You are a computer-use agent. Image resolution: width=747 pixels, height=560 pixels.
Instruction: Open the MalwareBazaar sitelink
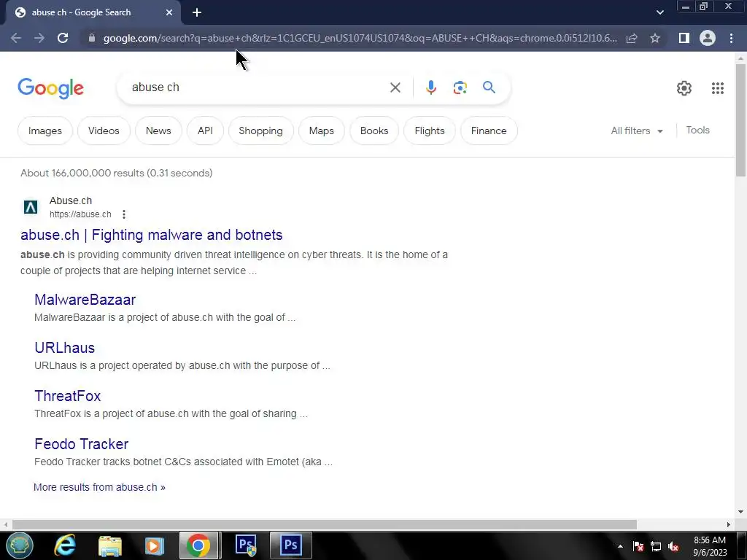pyautogui.click(x=85, y=300)
